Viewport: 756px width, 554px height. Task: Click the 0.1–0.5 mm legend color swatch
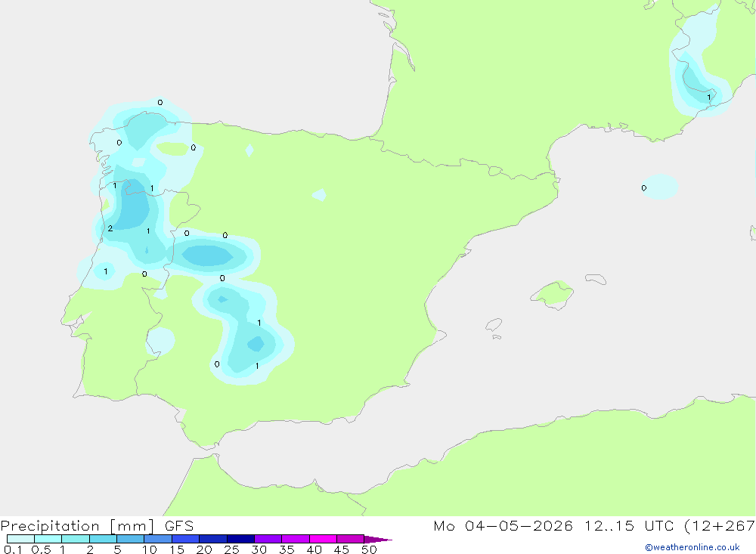point(20,539)
